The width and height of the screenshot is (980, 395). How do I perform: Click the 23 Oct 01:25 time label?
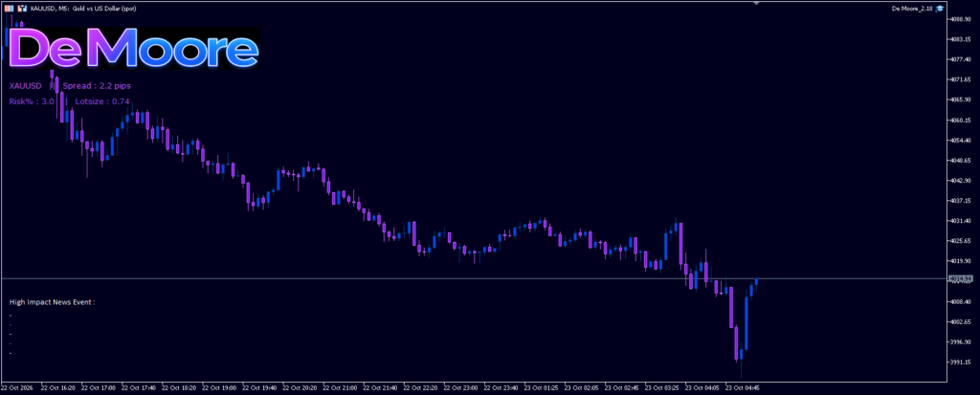pyautogui.click(x=542, y=387)
